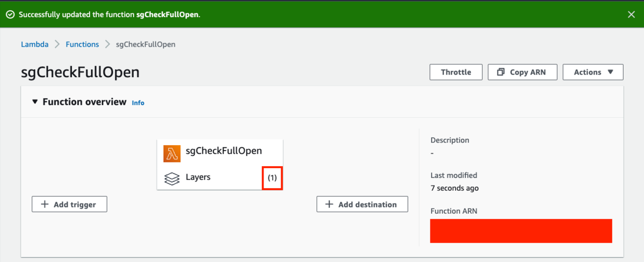
Task: Click the Description label
Action: [x=450, y=140]
